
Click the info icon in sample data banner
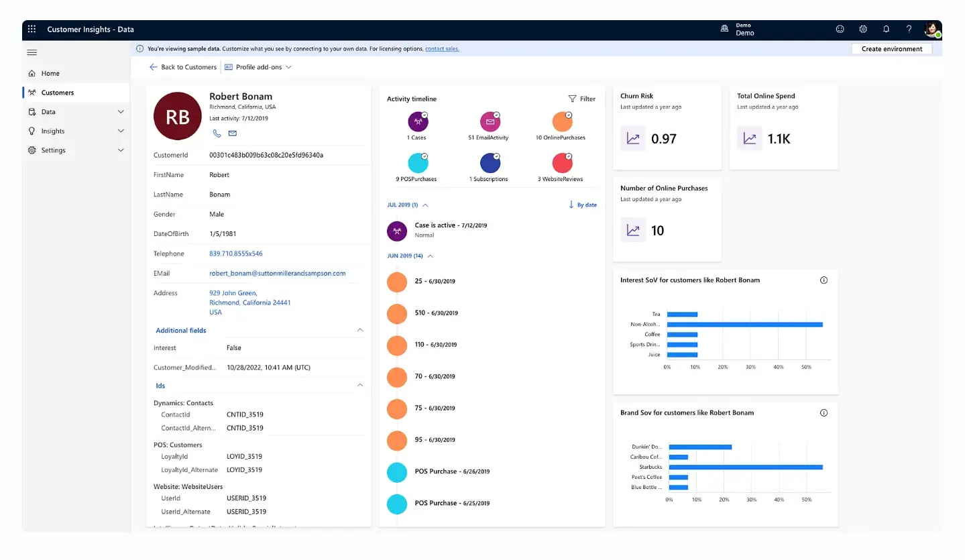click(x=139, y=49)
